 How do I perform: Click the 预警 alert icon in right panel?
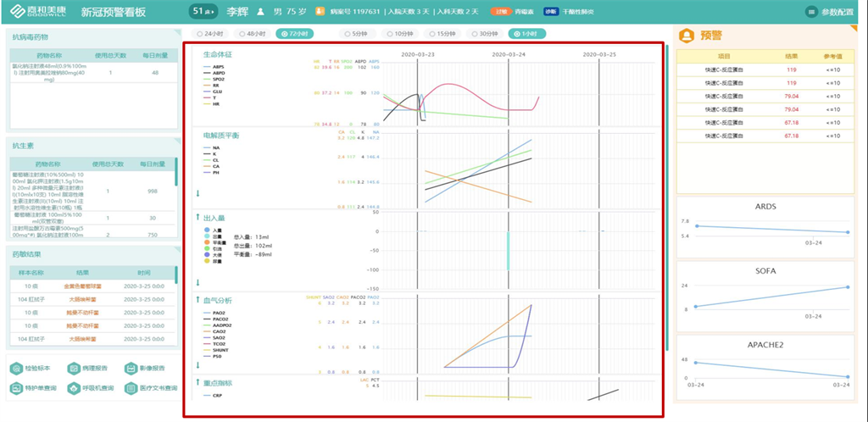tap(685, 36)
